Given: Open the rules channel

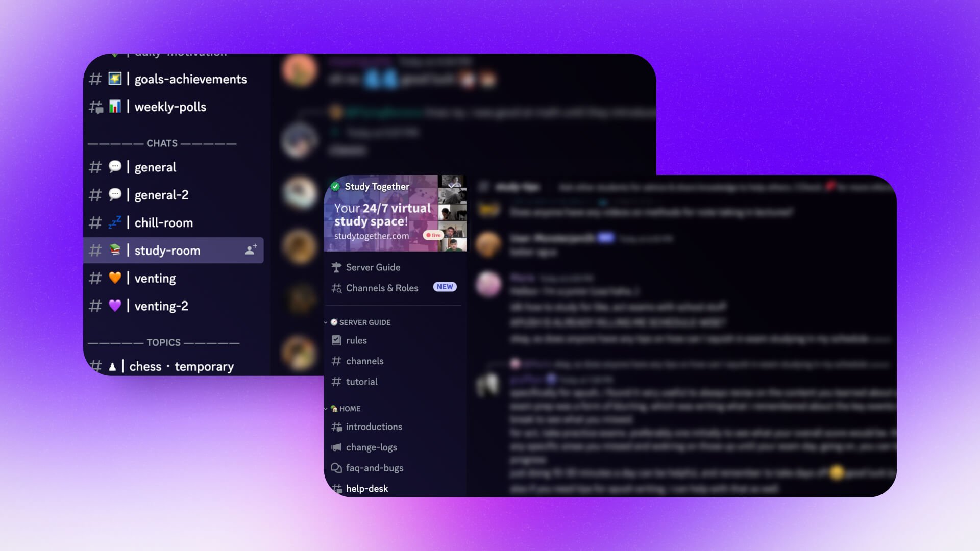Looking at the screenshot, I should tap(356, 340).
